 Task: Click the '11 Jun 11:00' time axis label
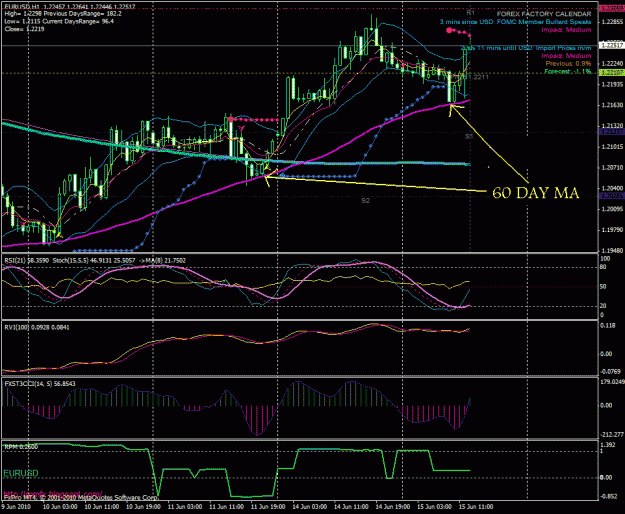[226, 507]
